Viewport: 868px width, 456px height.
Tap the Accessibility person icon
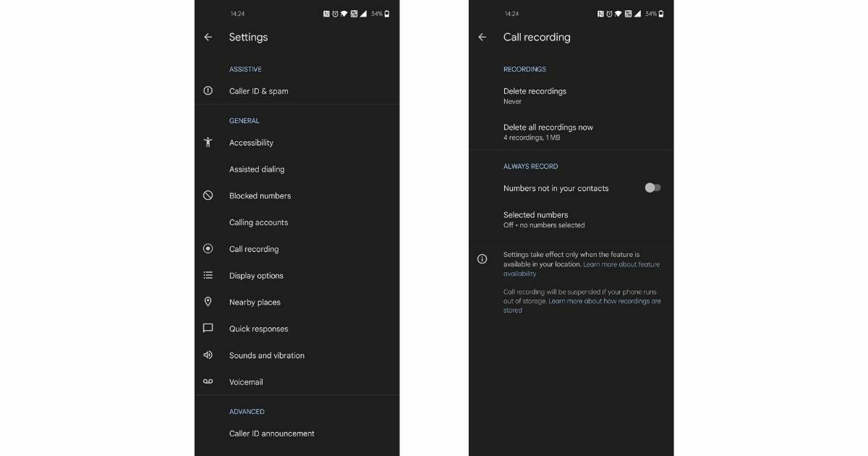pyautogui.click(x=208, y=143)
